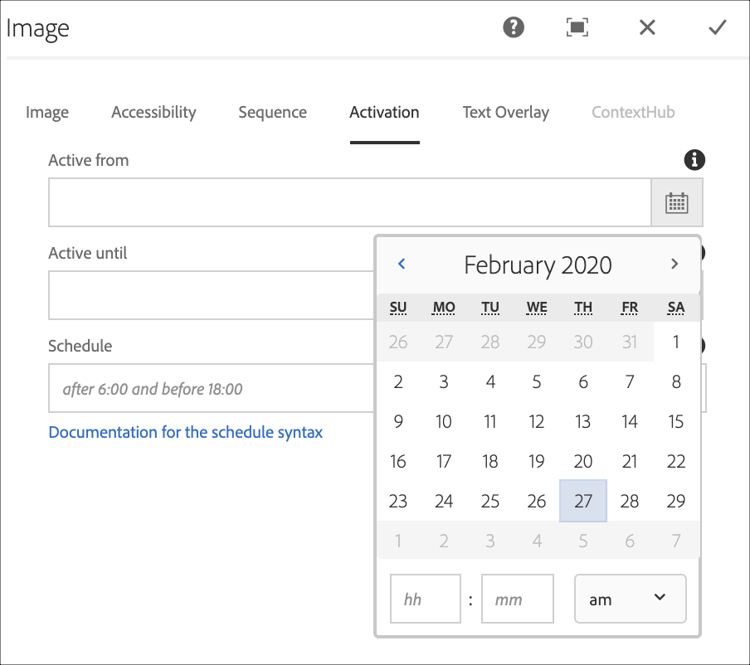This screenshot has width=750, height=665.
Task: Toggle fullscreen mode for the dialog
Action: 577,27
